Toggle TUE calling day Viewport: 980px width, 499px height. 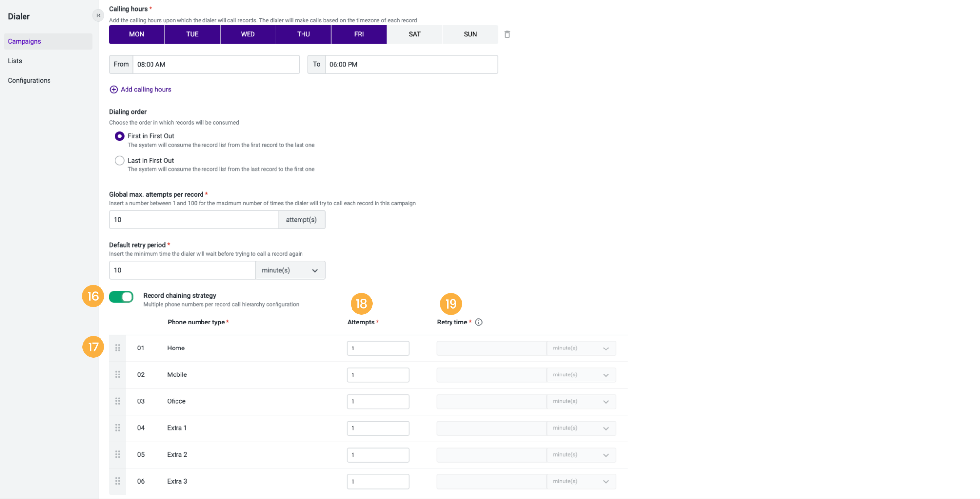(192, 34)
